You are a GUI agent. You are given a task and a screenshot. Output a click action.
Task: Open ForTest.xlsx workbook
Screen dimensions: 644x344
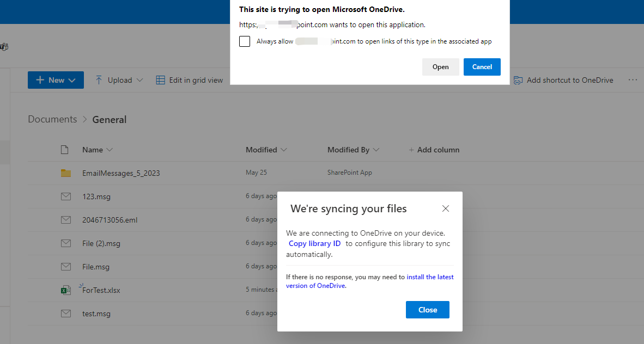(101, 290)
